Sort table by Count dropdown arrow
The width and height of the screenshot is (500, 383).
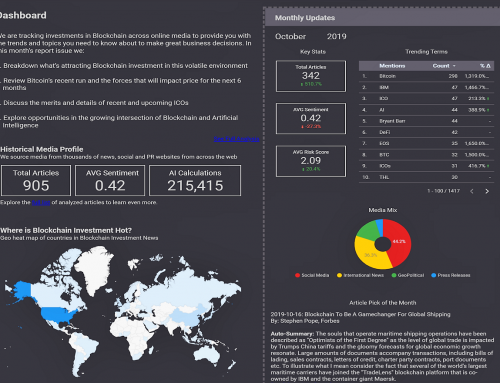[x=454, y=66]
